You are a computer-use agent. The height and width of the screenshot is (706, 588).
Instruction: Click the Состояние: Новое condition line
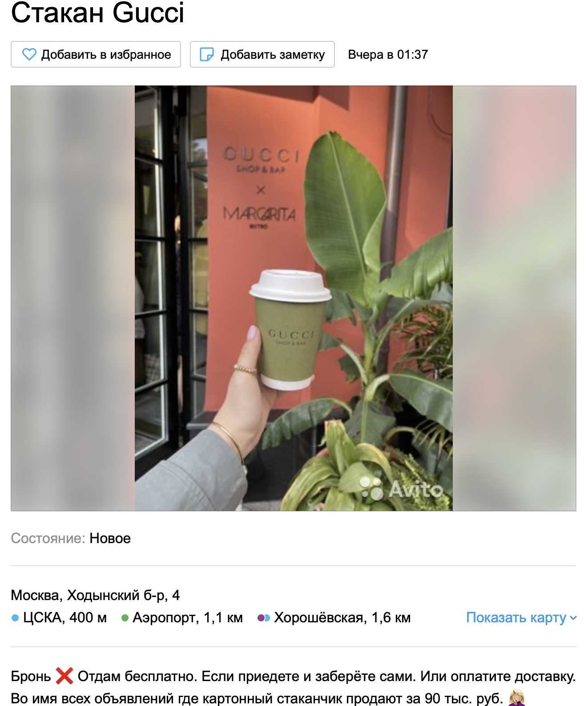click(71, 538)
